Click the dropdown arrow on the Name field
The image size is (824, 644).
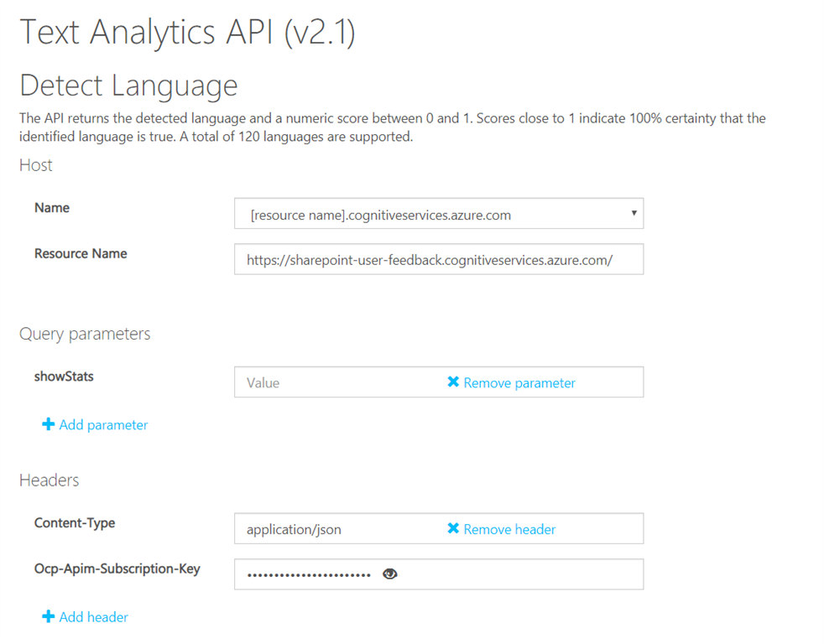click(635, 213)
